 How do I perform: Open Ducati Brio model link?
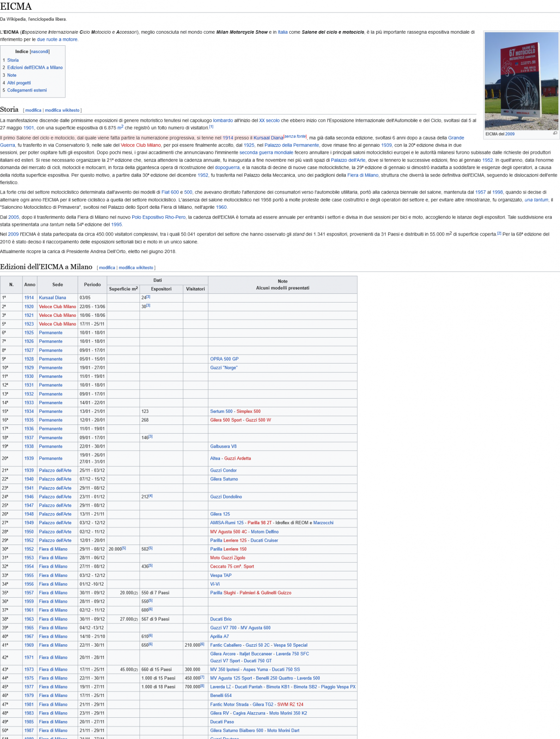[221, 619]
